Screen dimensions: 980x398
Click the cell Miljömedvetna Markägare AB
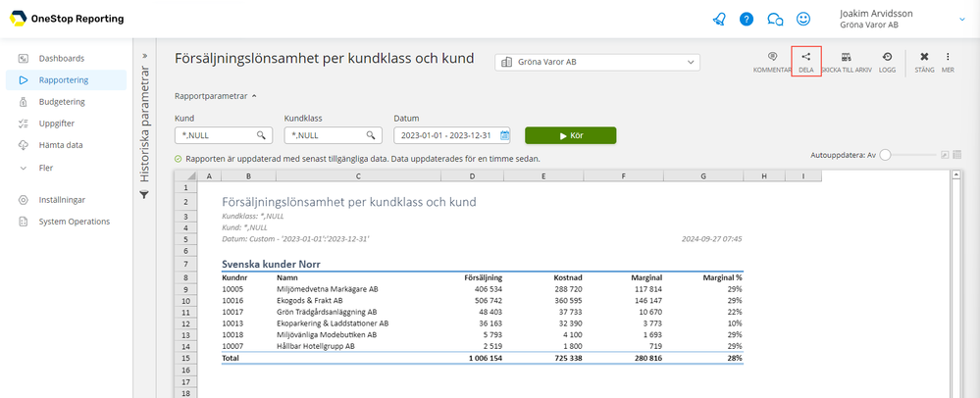[x=328, y=289]
